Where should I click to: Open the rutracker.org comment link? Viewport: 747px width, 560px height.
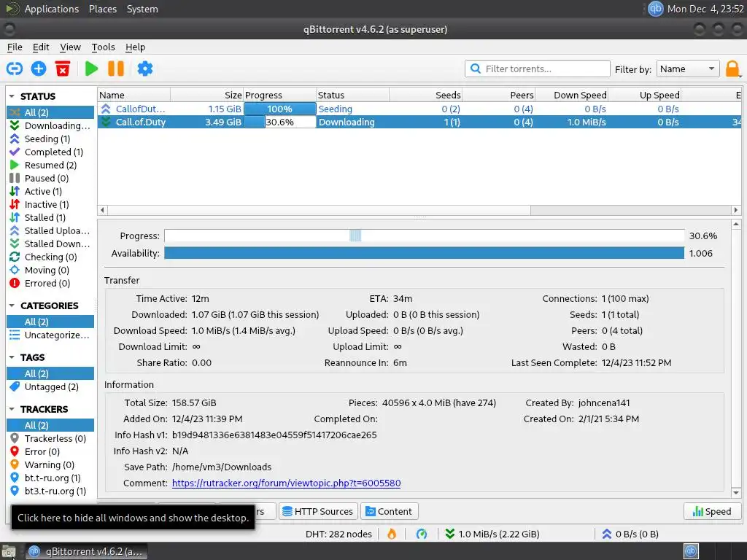[x=286, y=483]
